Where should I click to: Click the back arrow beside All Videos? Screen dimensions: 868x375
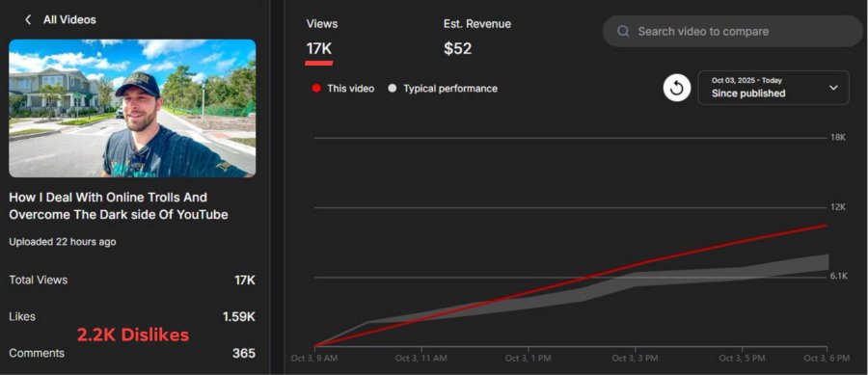pyautogui.click(x=28, y=20)
